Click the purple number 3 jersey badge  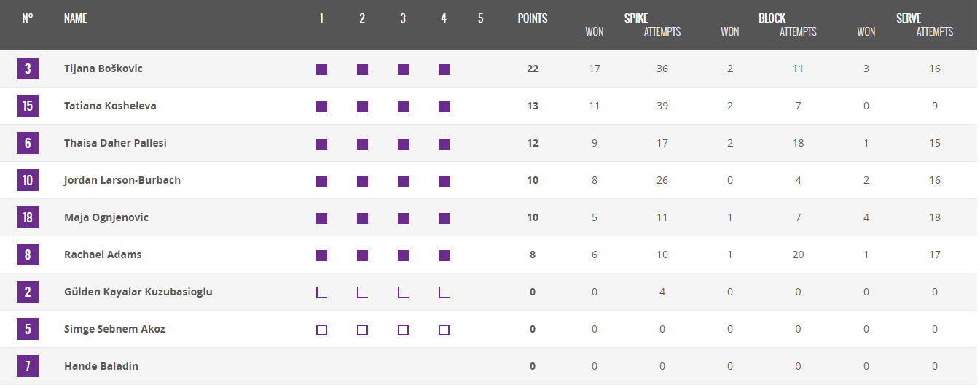pyautogui.click(x=28, y=69)
